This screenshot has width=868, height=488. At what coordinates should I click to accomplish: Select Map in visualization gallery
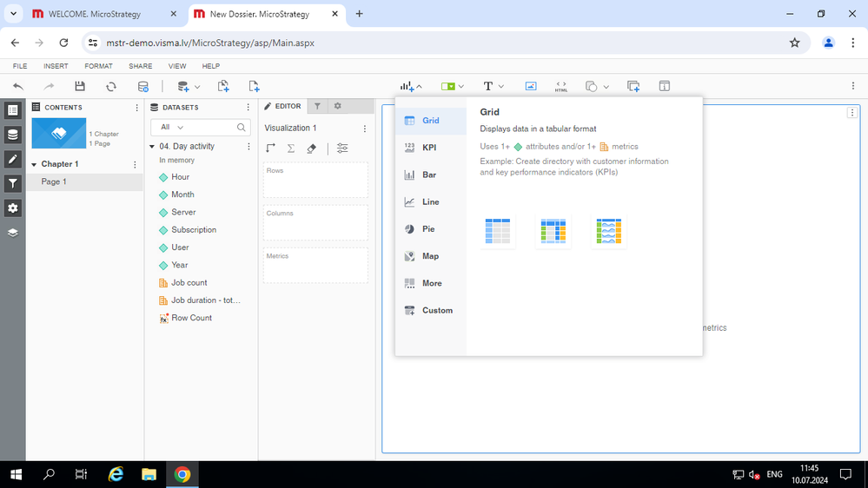(x=431, y=256)
